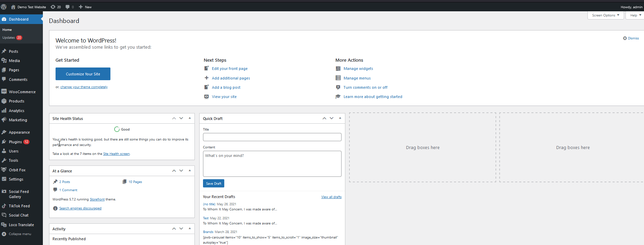Dismiss the Welcome to WordPress panel
Viewport: 644px width, 245px height.
click(631, 38)
